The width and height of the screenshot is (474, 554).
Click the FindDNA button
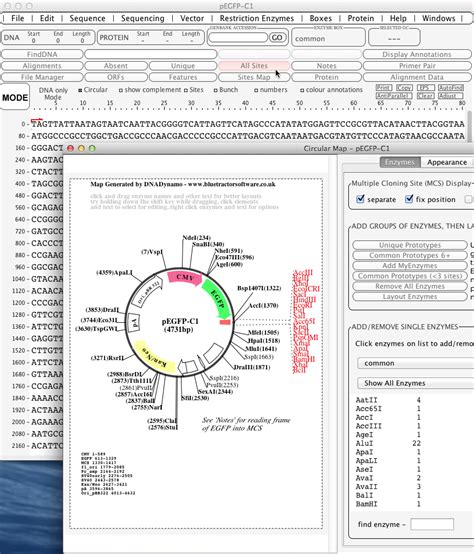pos(42,54)
